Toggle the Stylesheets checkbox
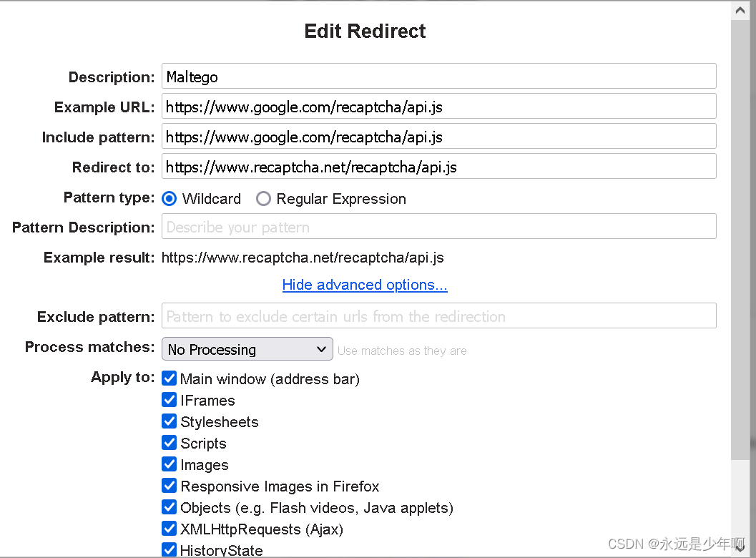The image size is (756, 558). coord(170,421)
